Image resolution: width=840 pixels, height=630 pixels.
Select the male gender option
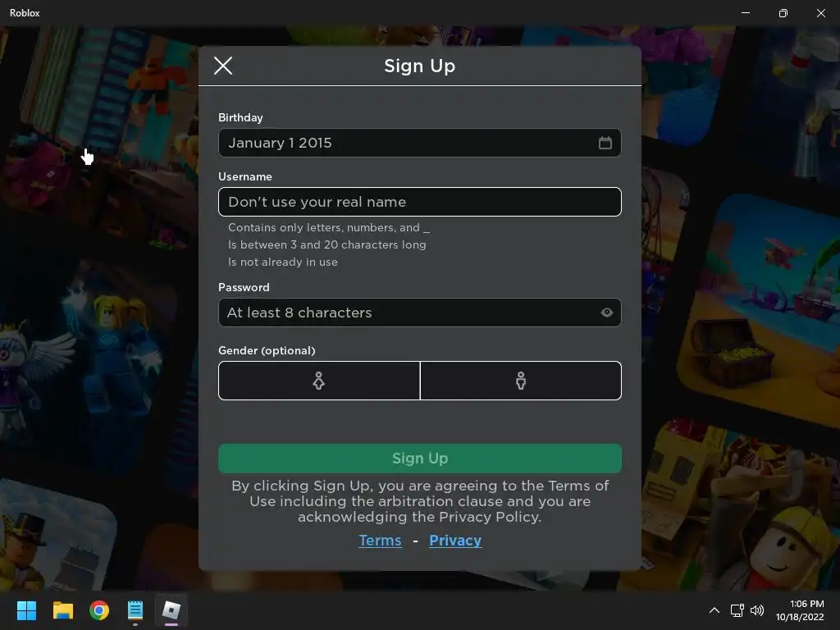pos(521,381)
